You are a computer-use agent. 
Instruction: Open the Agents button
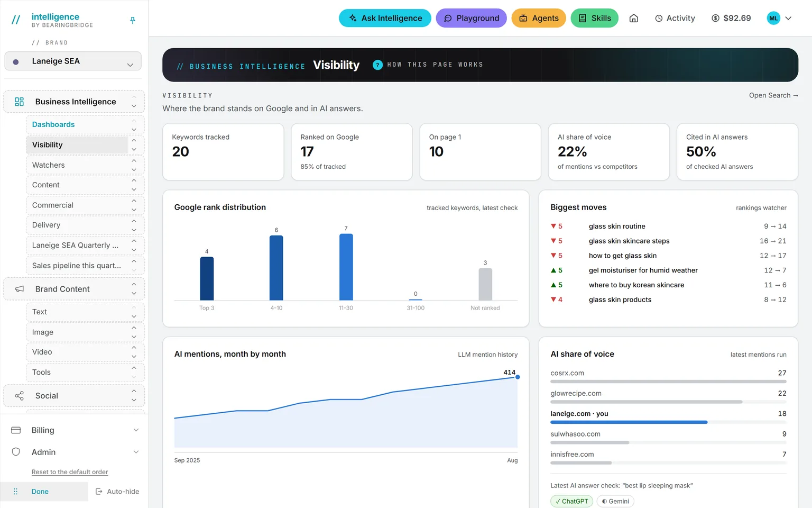click(539, 18)
